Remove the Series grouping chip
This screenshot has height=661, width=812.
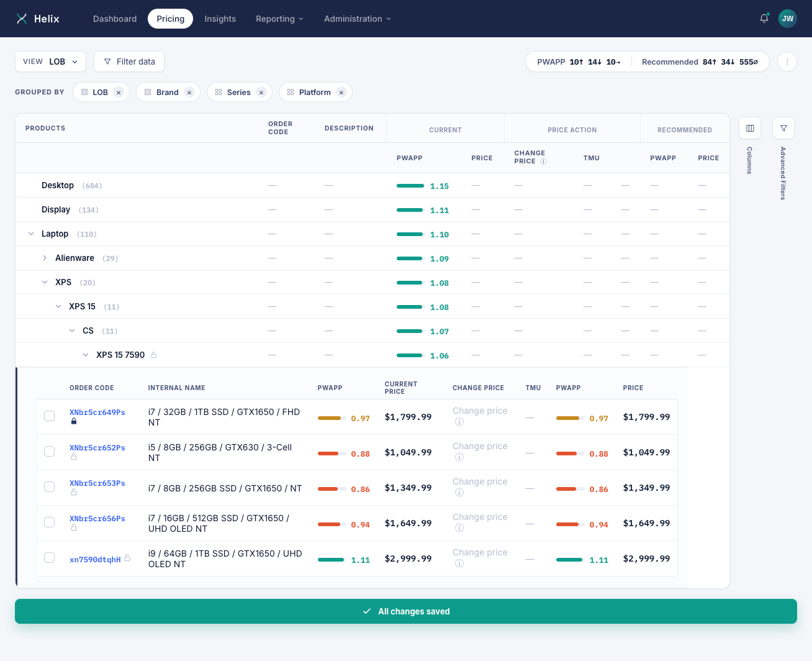[x=261, y=93]
